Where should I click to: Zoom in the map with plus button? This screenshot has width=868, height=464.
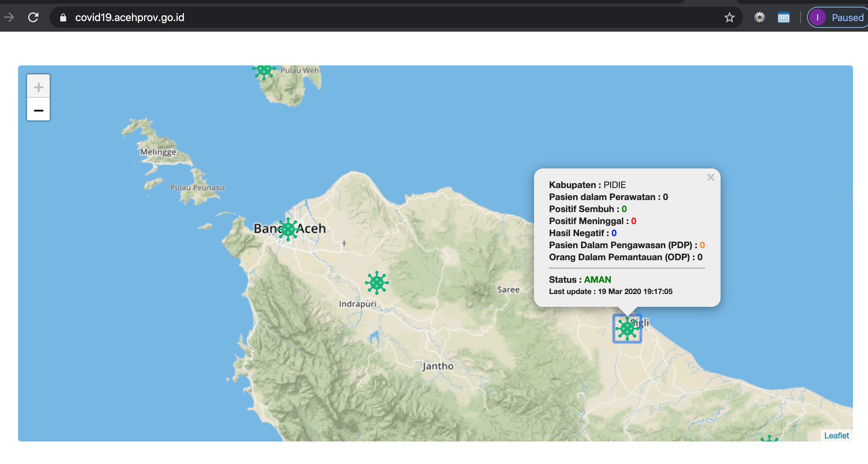(x=39, y=87)
